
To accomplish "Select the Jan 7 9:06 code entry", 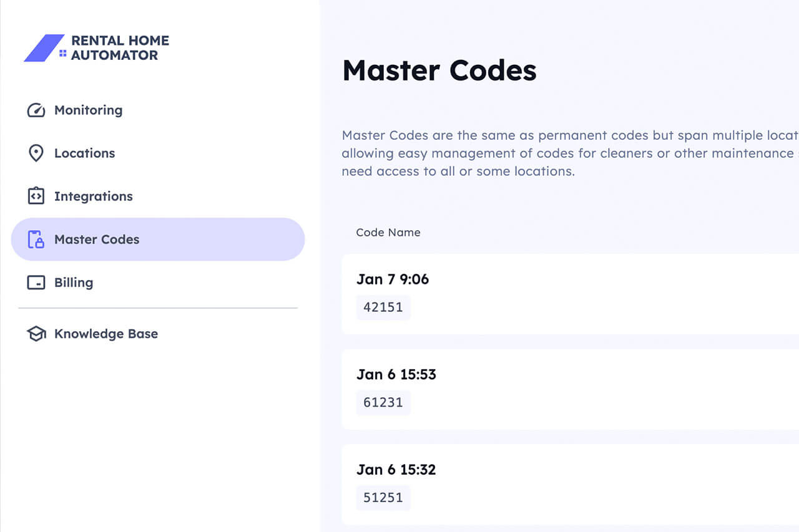I will pos(393,279).
